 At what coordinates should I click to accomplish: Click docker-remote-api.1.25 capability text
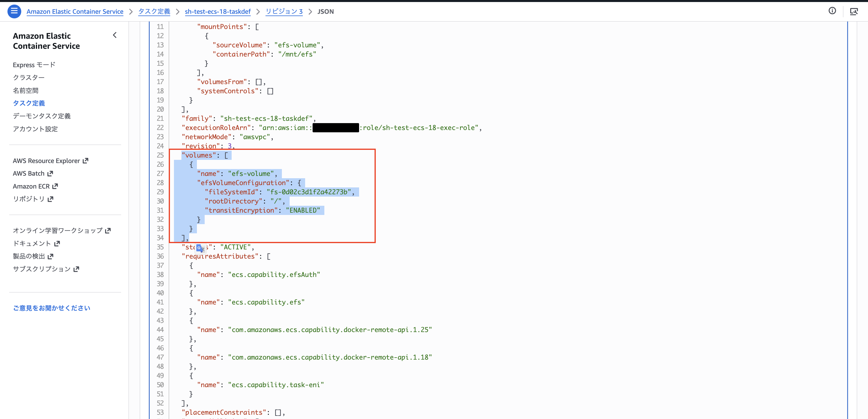[330, 330]
